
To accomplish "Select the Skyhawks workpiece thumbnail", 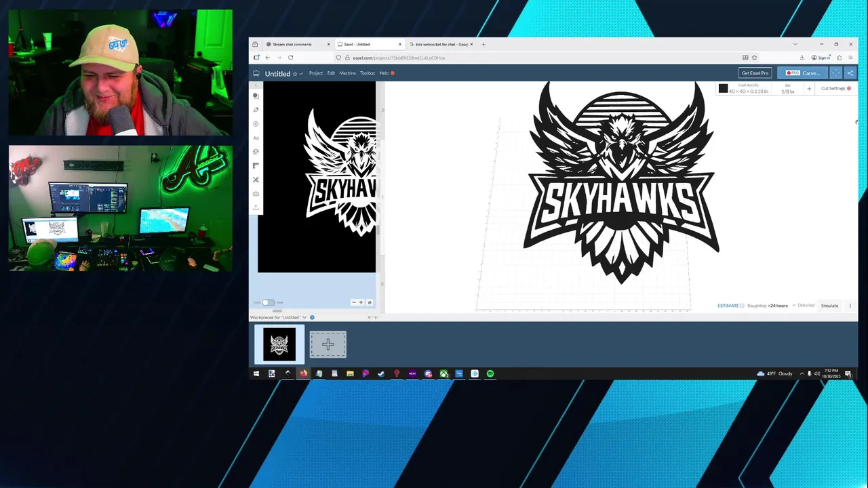I will tap(279, 344).
